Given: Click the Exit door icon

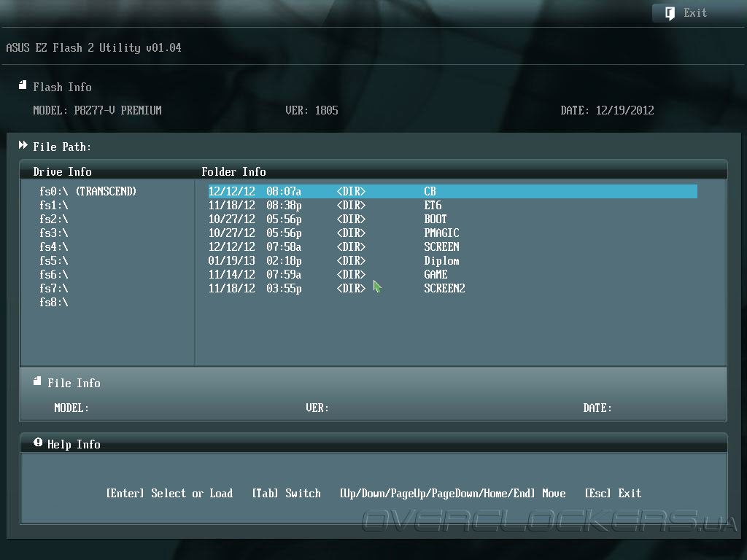Looking at the screenshot, I should tap(670, 13).
